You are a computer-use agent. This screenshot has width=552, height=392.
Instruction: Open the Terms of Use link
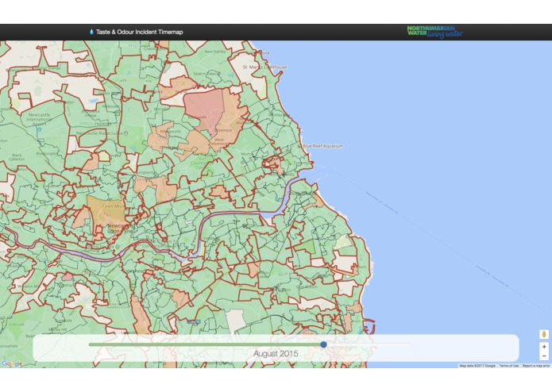[x=508, y=366]
